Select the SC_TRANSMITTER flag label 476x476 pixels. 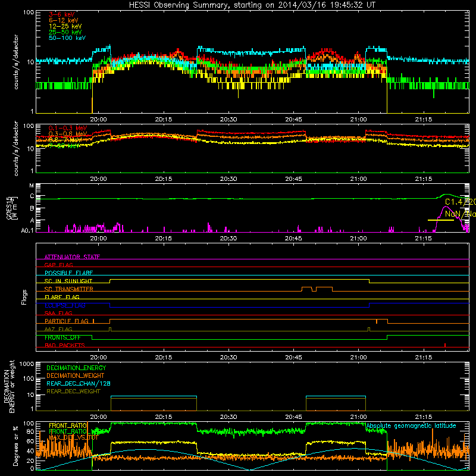coord(69,289)
